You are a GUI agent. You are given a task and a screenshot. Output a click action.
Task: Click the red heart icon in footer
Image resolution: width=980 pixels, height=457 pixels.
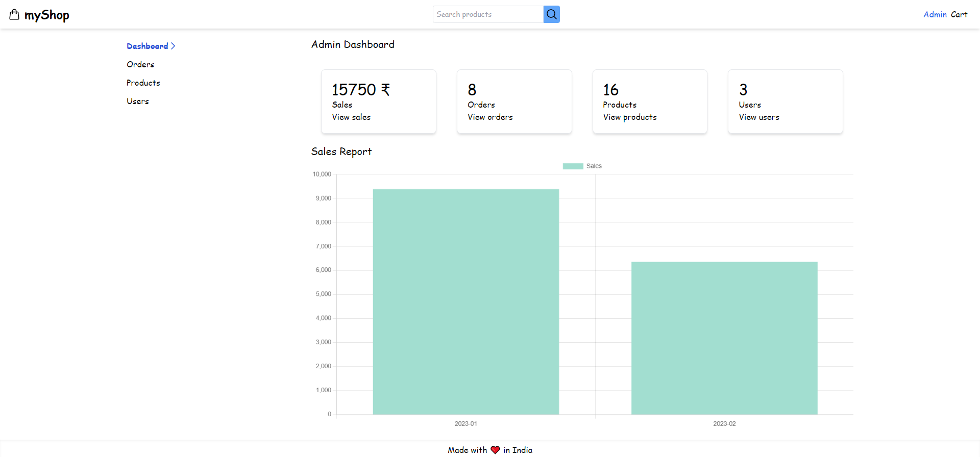(495, 450)
